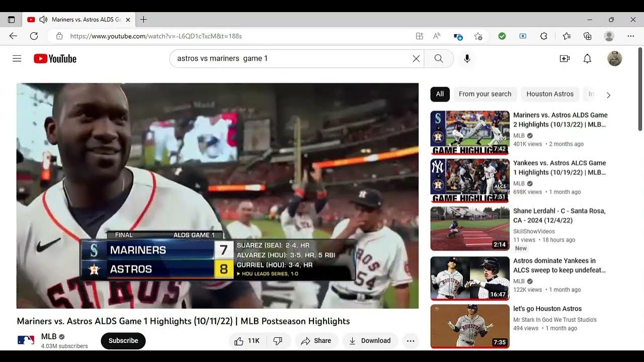Screen dimensions: 644x362
Task: Mute tab via speaker icon
Action: pyautogui.click(x=43, y=20)
